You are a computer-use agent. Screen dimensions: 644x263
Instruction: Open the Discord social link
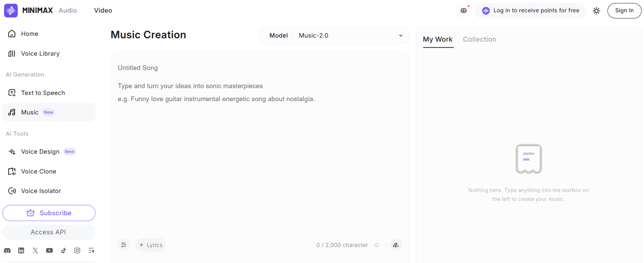click(7, 250)
